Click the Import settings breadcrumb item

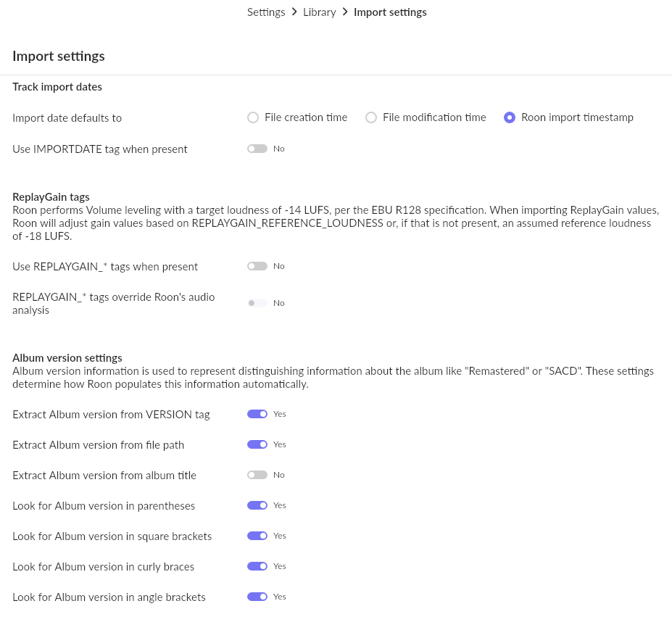[x=390, y=12]
